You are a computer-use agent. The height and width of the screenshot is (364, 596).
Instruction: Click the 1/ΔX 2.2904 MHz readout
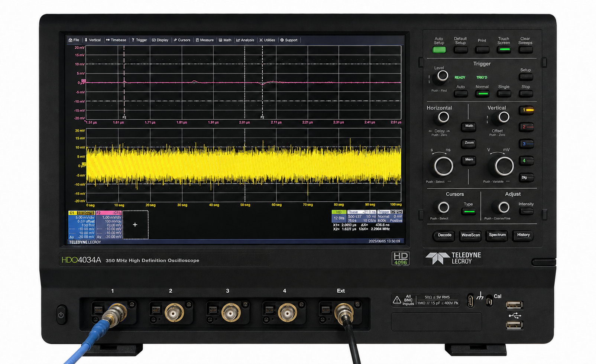coord(374,229)
